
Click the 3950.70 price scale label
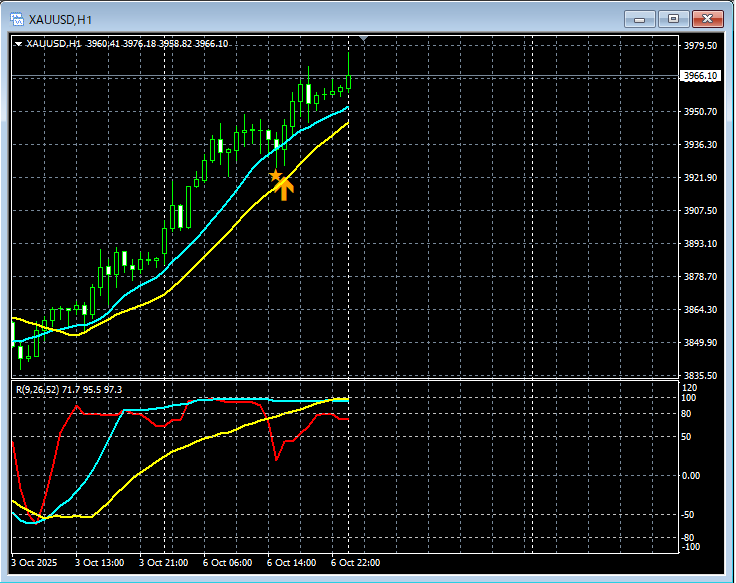click(700, 112)
